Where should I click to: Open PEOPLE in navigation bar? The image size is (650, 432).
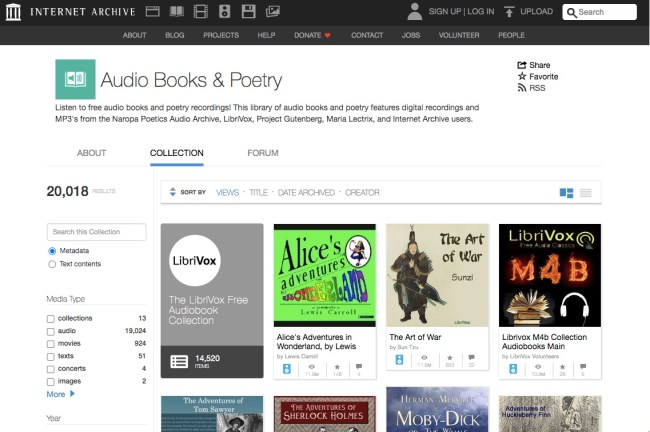click(511, 35)
